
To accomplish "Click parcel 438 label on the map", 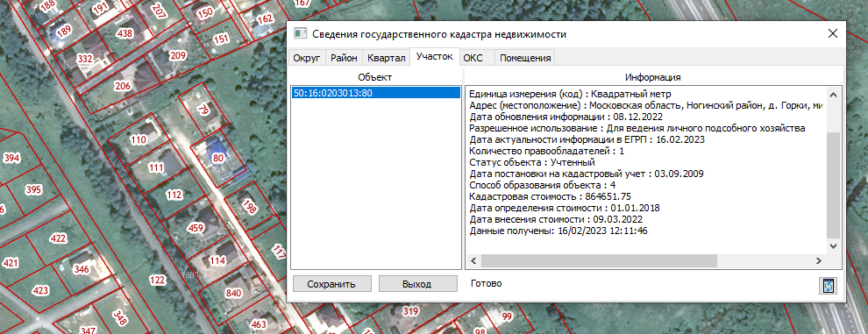I will pos(125,33).
